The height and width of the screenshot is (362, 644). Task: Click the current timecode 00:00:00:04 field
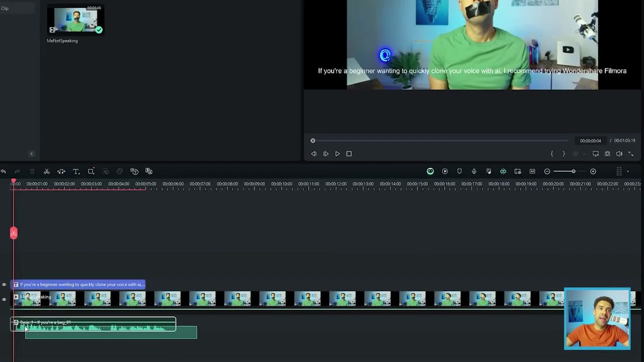coord(590,141)
